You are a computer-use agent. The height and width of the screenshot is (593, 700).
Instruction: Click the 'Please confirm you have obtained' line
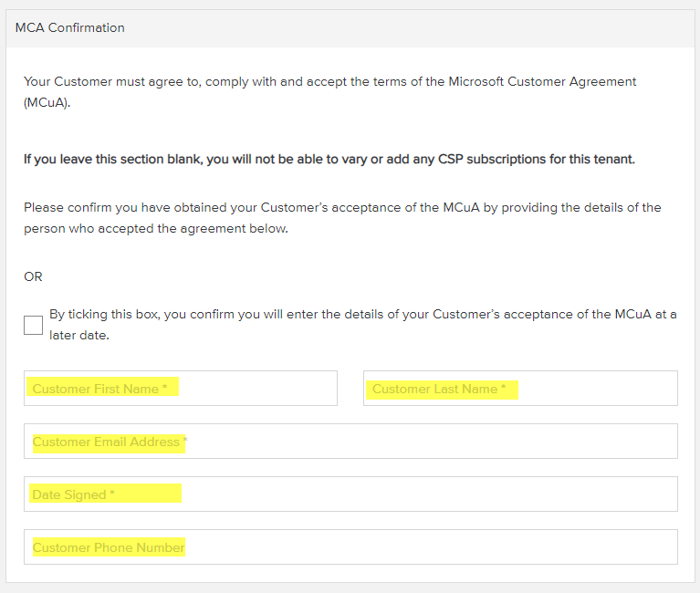[342, 207]
